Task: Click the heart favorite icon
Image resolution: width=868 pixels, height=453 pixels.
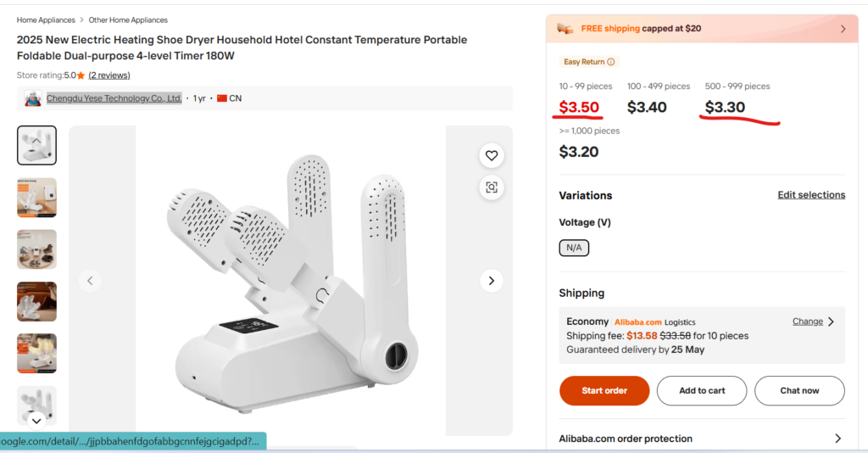Action: pos(492,155)
